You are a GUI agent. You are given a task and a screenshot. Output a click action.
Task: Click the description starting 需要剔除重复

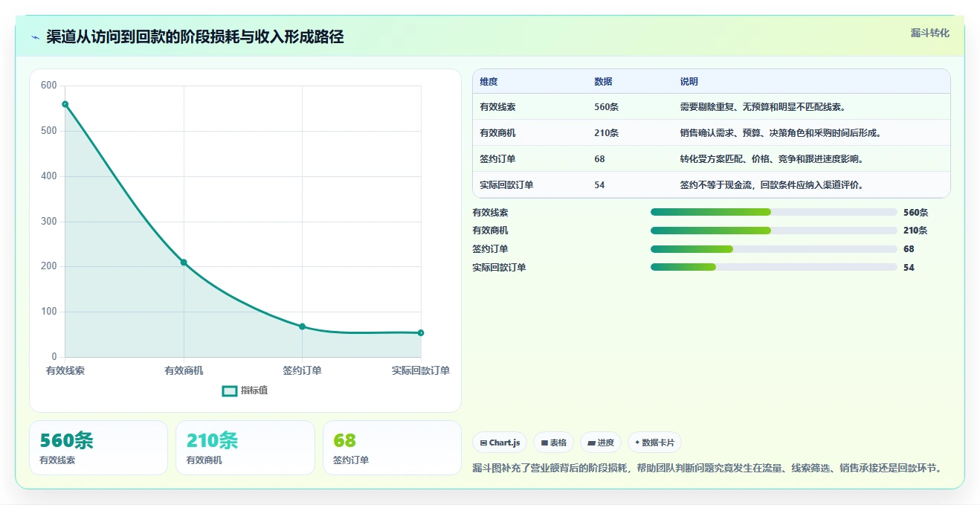click(x=763, y=107)
